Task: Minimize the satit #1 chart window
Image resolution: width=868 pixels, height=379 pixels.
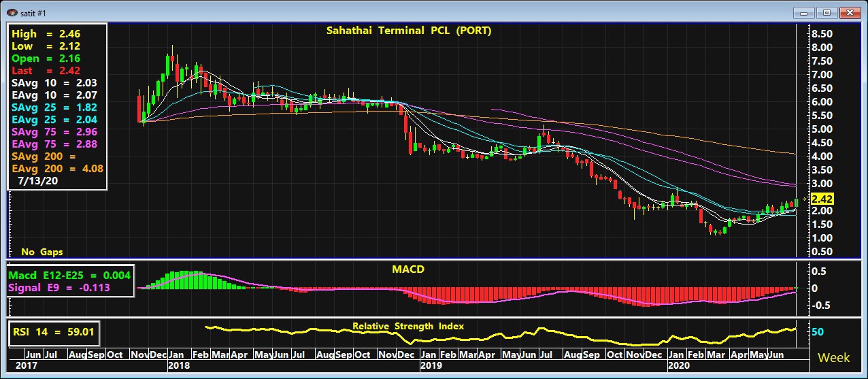Action: 804,12
